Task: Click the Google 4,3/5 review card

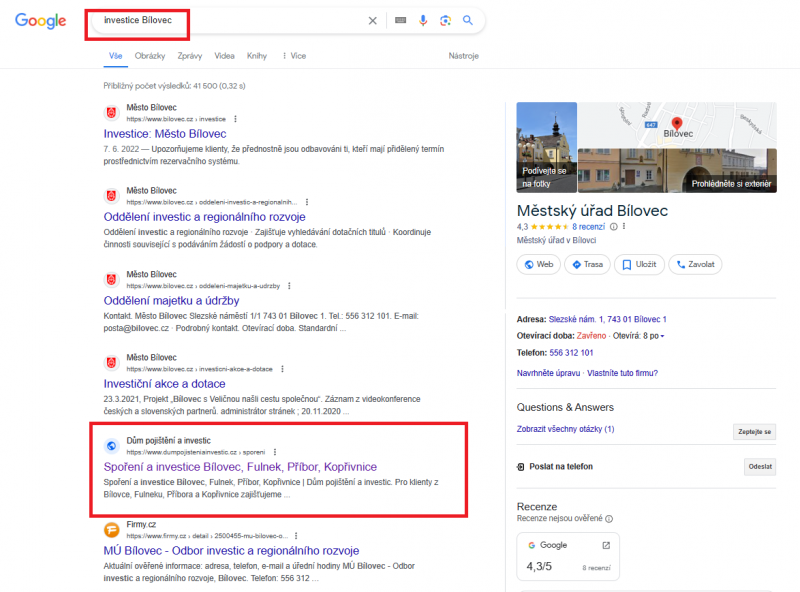Action: (568, 556)
